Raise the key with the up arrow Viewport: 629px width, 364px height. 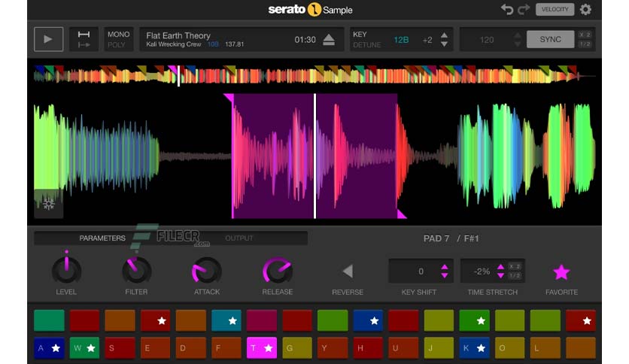(444, 35)
